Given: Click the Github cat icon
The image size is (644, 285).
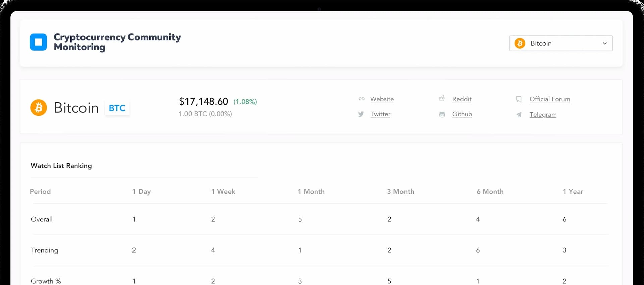Looking at the screenshot, I should click(x=442, y=114).
